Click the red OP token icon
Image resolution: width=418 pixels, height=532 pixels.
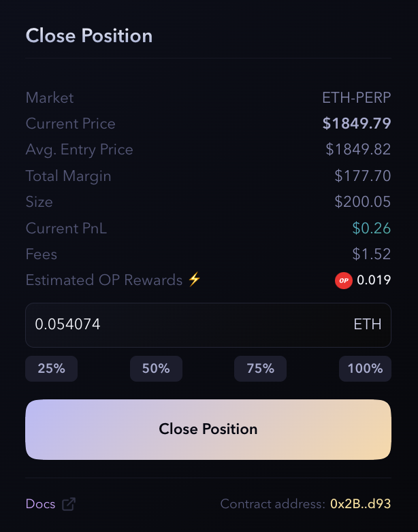click(x=343, y=280)
